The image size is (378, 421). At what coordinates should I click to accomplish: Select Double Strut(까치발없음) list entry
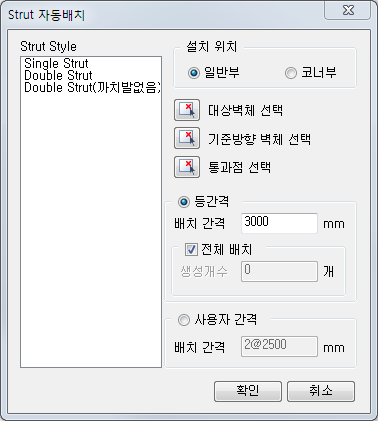pyautogui.click(x=92, y=87)
